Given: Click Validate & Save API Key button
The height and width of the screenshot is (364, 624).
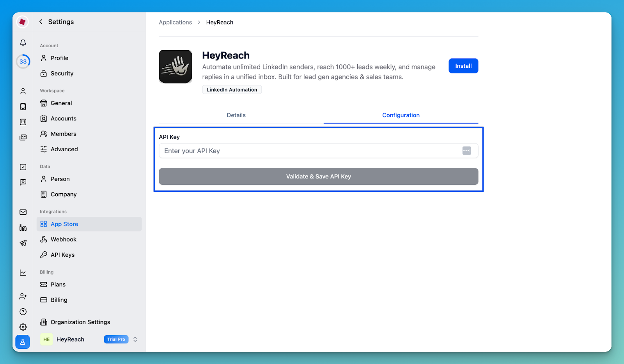Looking at the screenshot, I should coord(319,177).
